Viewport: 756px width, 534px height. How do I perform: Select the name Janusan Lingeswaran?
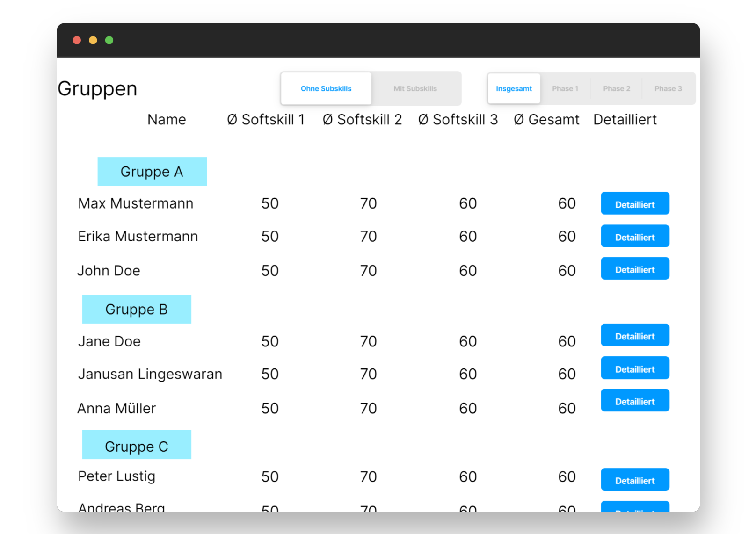[150, 375]
